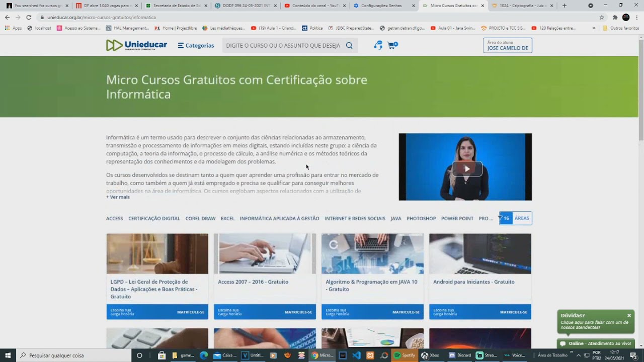
Task: Open the Categorias menu
Action: click(x=196, y=45)
